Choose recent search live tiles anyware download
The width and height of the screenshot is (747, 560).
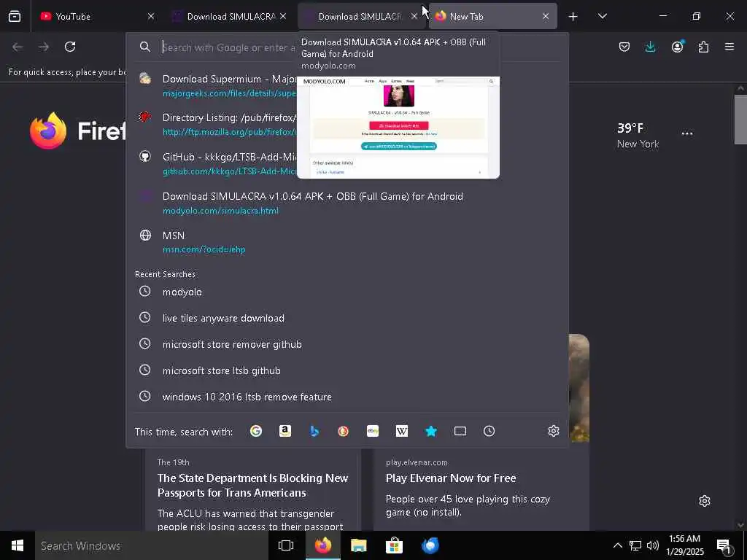(x=347, y=318)
